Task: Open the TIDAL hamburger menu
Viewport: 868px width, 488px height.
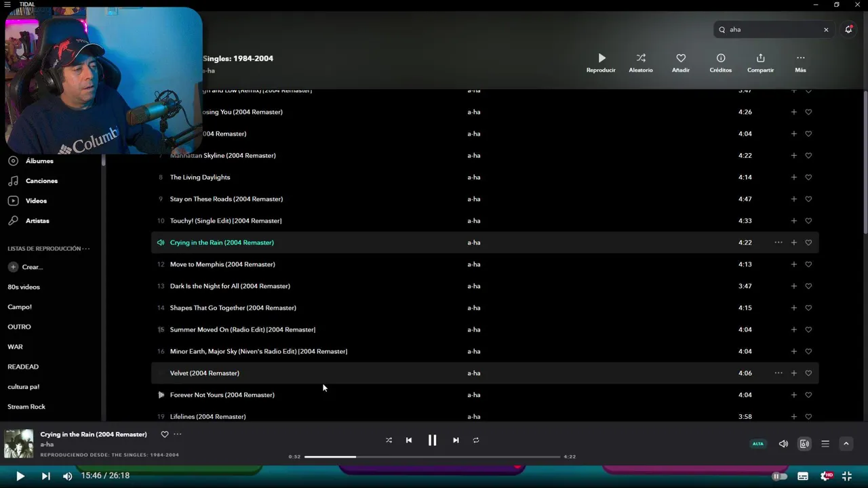Action: (7, 4)
